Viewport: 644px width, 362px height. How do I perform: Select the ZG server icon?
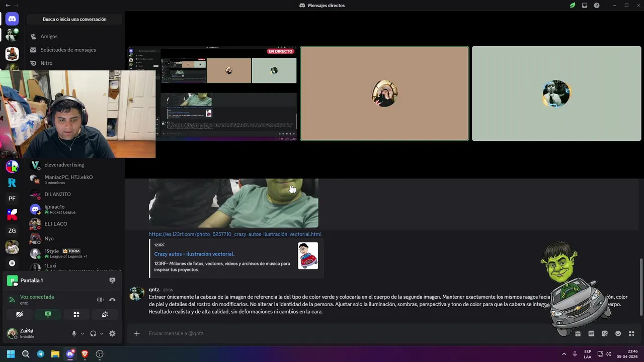coord(12,231)
